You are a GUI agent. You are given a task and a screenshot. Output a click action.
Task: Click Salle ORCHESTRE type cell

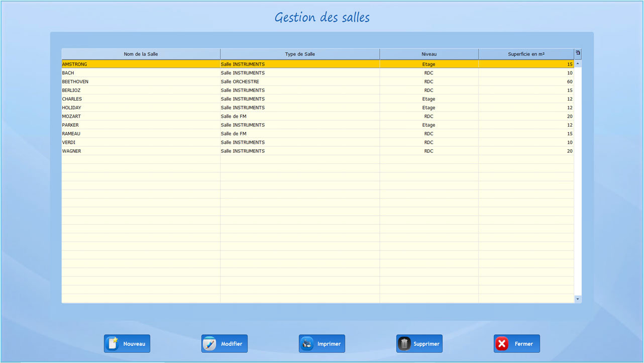point(300,81)
